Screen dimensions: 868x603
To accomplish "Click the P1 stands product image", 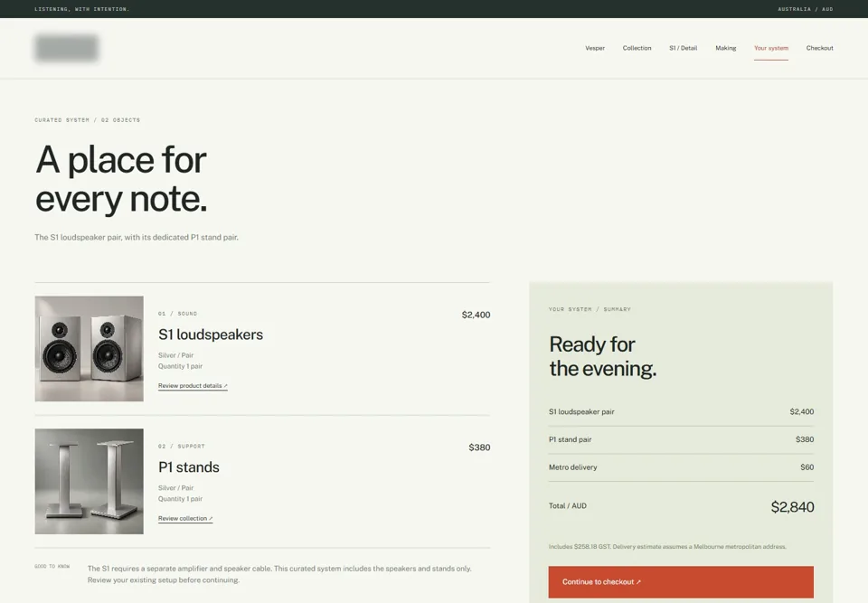I will [x=90, y=481].
